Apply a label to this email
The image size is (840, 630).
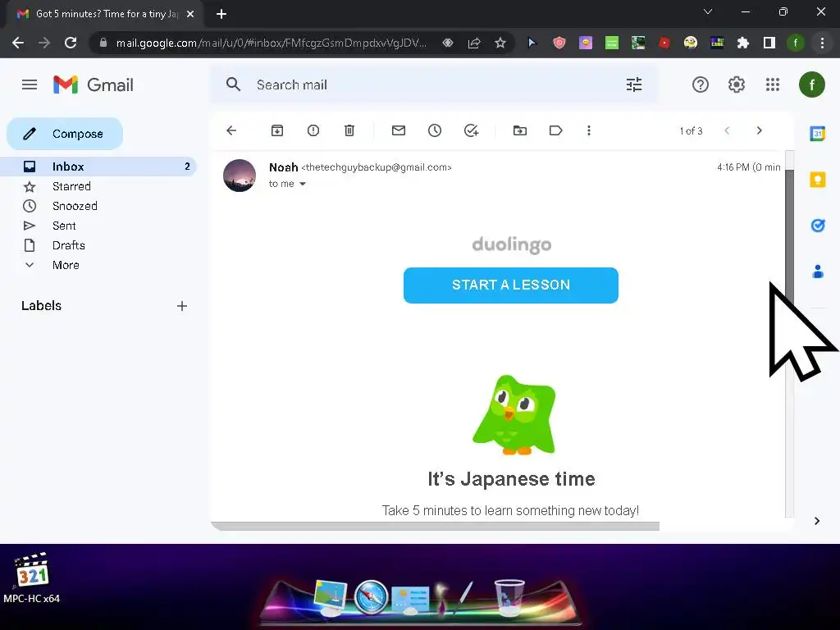[555, 130]
